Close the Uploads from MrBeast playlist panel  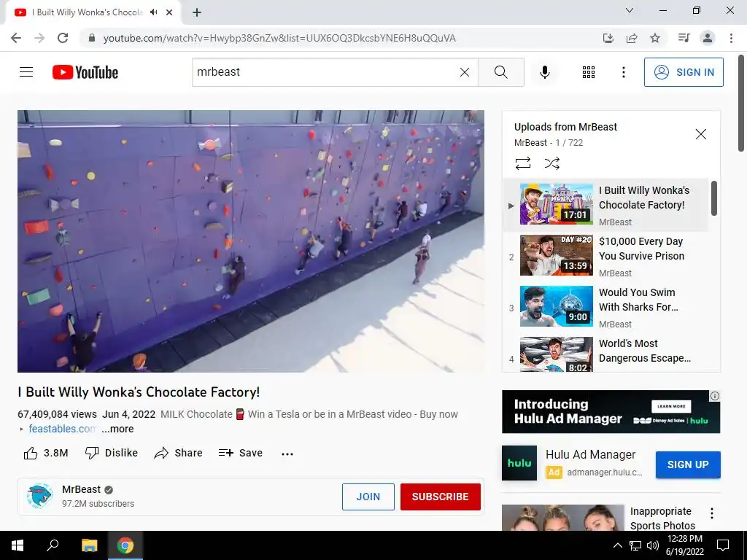[x=700, y=134]
